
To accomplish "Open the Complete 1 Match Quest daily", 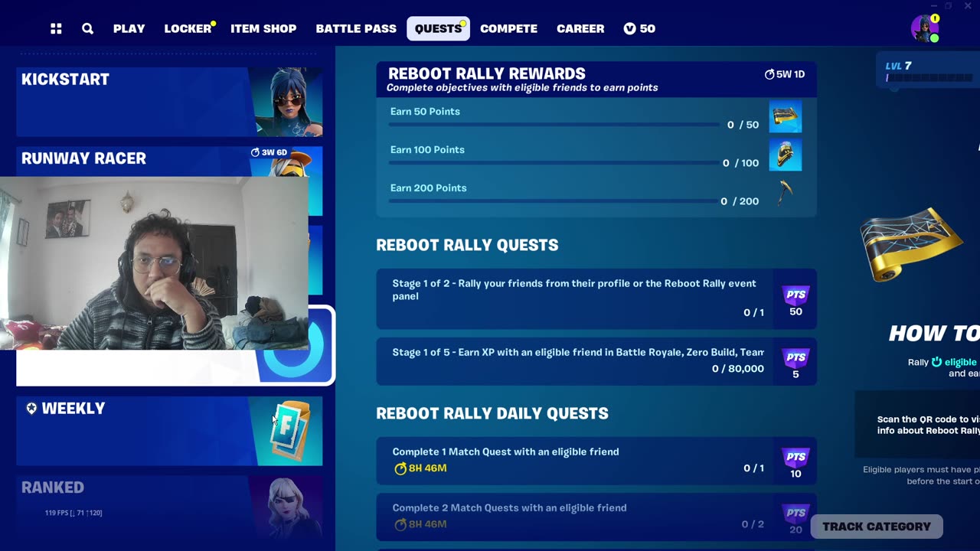I will point(596,461).
